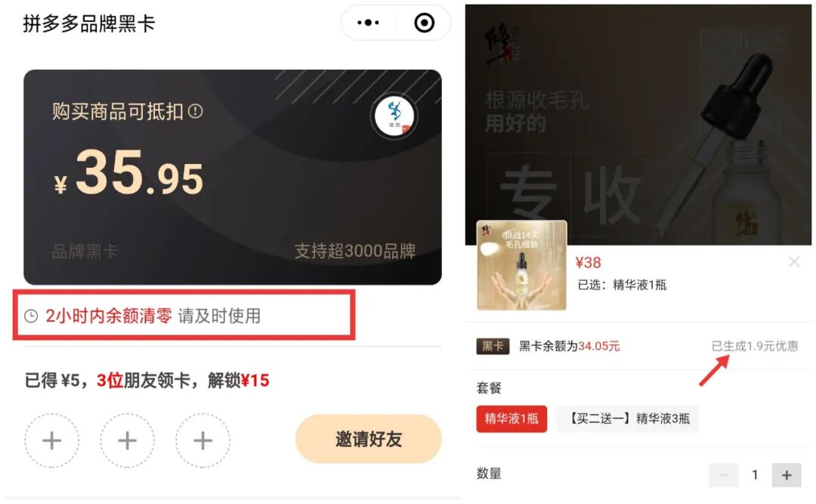The height and width of the screenshot is (504, 816).
Task: Select the 【买二送一】精华液3瓶 package option
Action: (627, 419)
